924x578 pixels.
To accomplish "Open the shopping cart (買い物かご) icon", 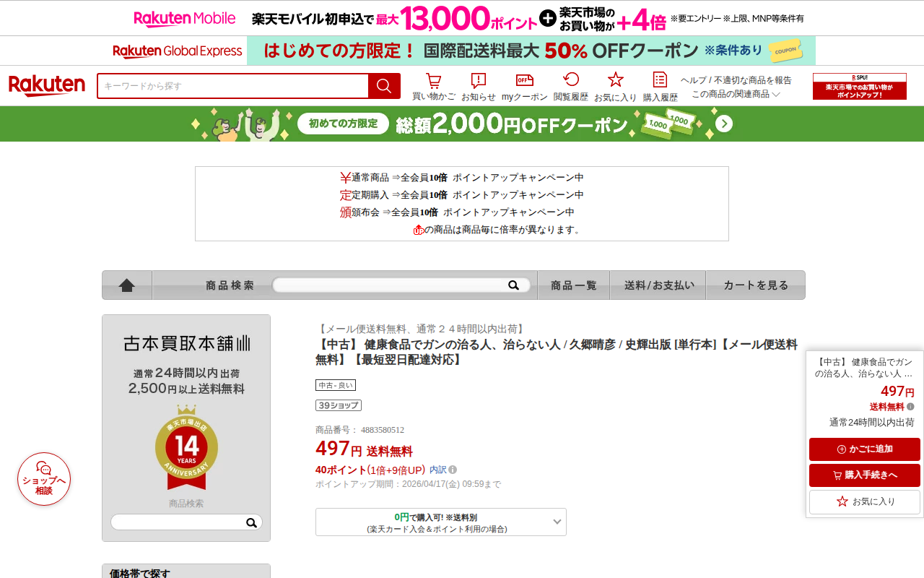I will click(x=433, y=87).
